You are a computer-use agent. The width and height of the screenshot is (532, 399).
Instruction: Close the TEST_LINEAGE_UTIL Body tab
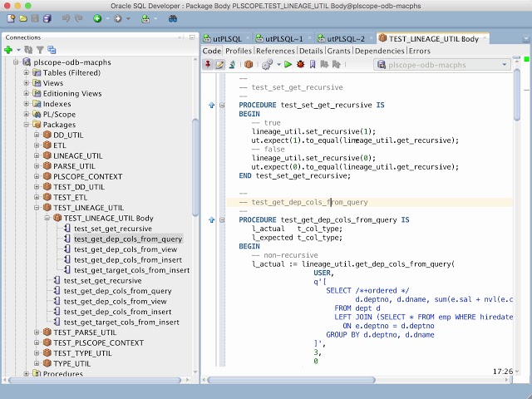485,38
